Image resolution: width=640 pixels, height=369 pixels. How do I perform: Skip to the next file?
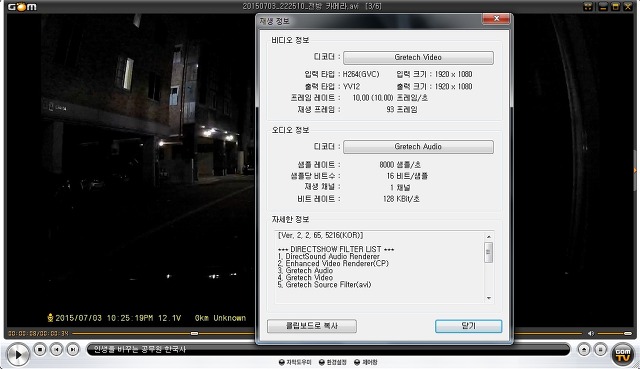[x=73, y=350]
